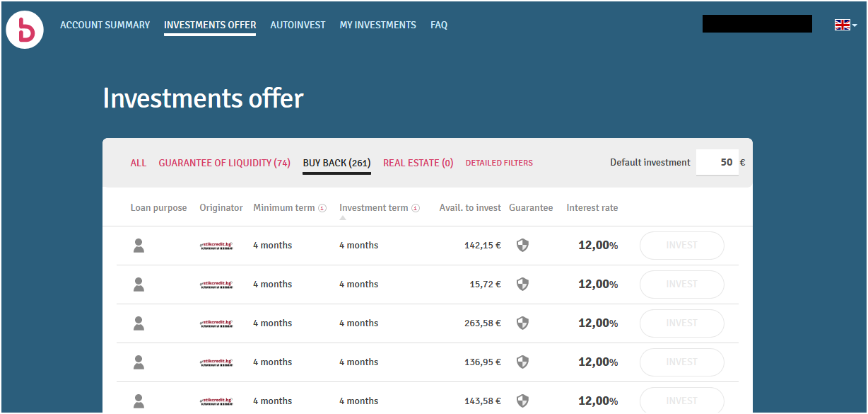Open the language flag dropdown

click(x=845, y=25)
